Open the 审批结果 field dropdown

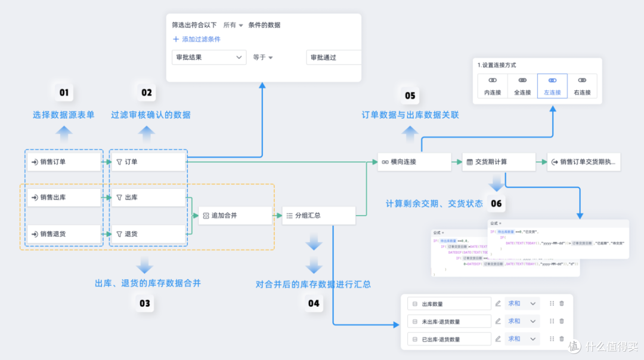click(x=209, y=57)
